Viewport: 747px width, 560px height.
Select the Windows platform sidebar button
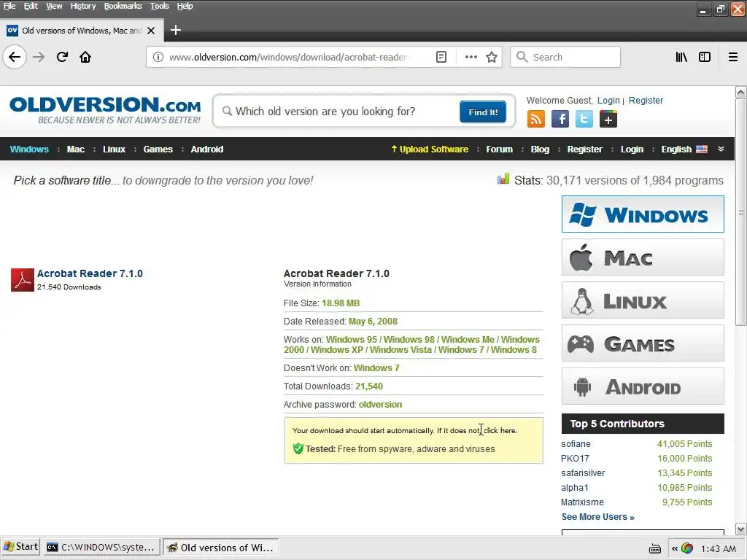[x=643, y=214]
